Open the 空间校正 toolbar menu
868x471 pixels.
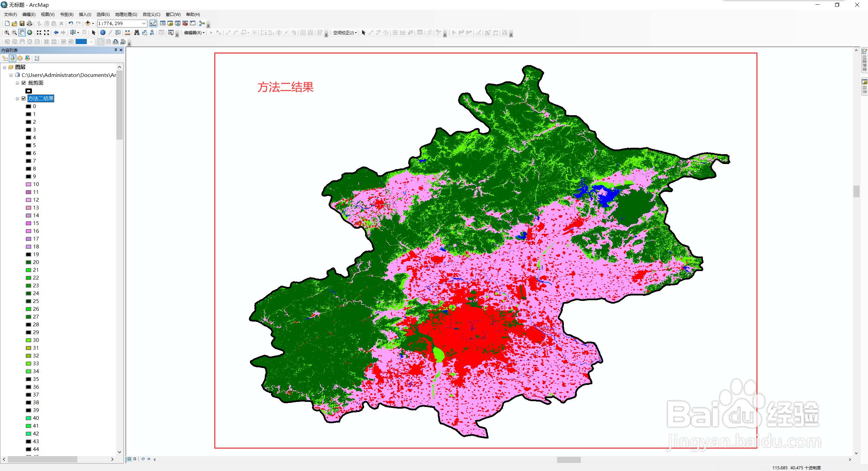pyautogui.click(x=344, y=33)
